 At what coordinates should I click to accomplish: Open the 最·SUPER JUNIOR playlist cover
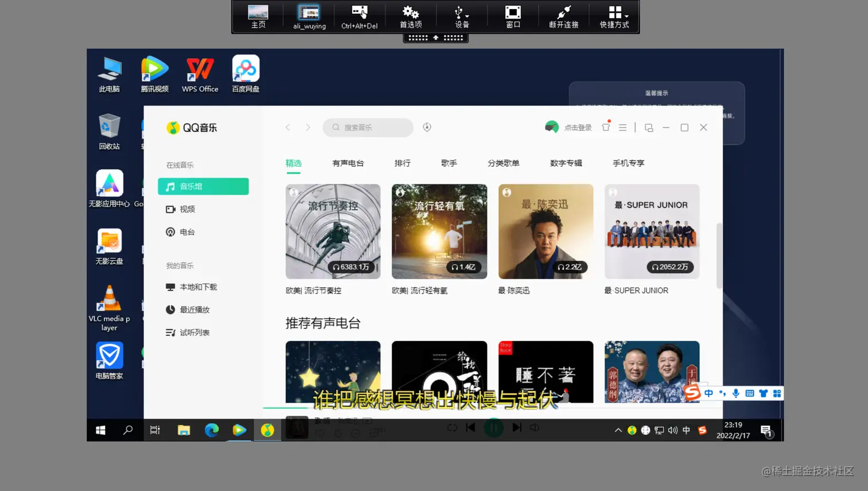pyautogui.click(x=652, y=231)
